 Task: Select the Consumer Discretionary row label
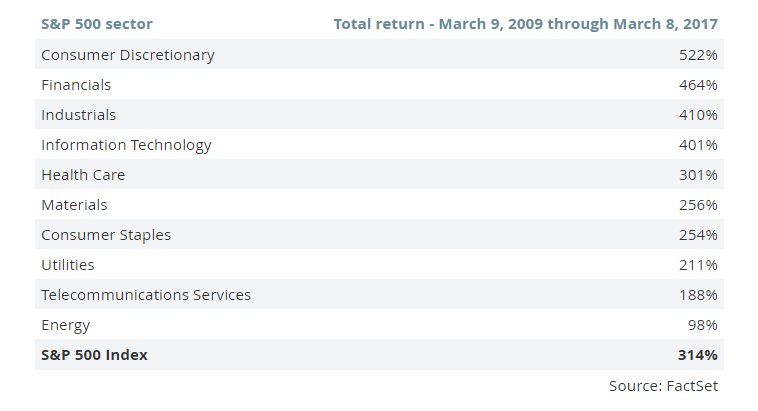click(x=128, y=55)
